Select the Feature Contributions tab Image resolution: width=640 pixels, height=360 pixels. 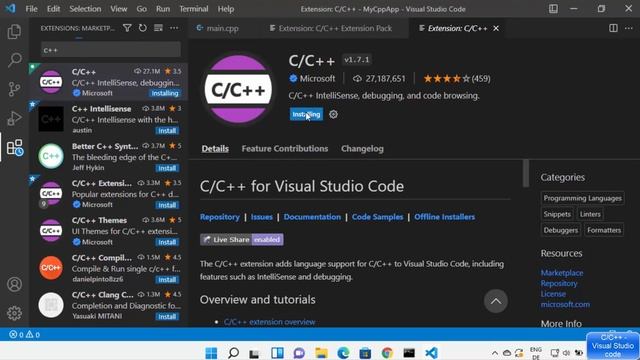coord(285,149)
